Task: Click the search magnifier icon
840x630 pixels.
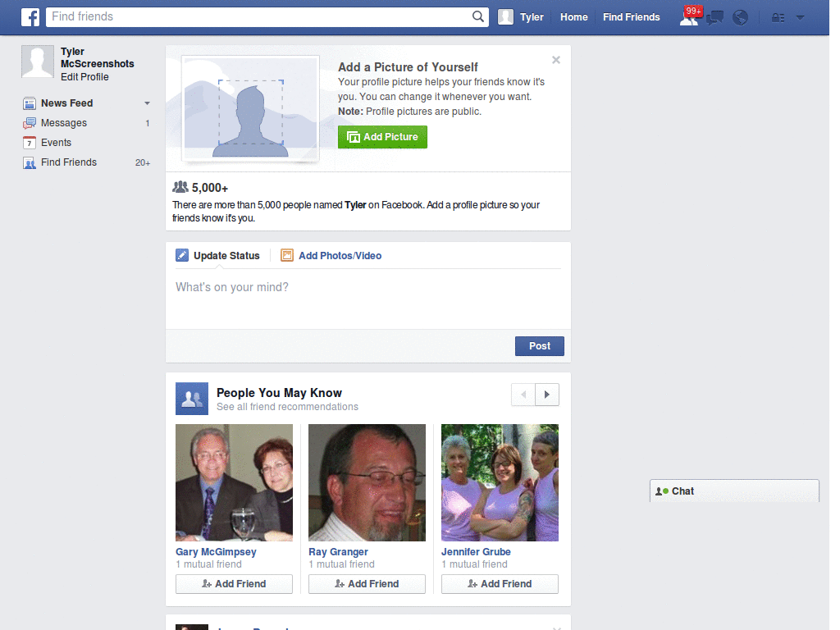Action: coord(478,16)
